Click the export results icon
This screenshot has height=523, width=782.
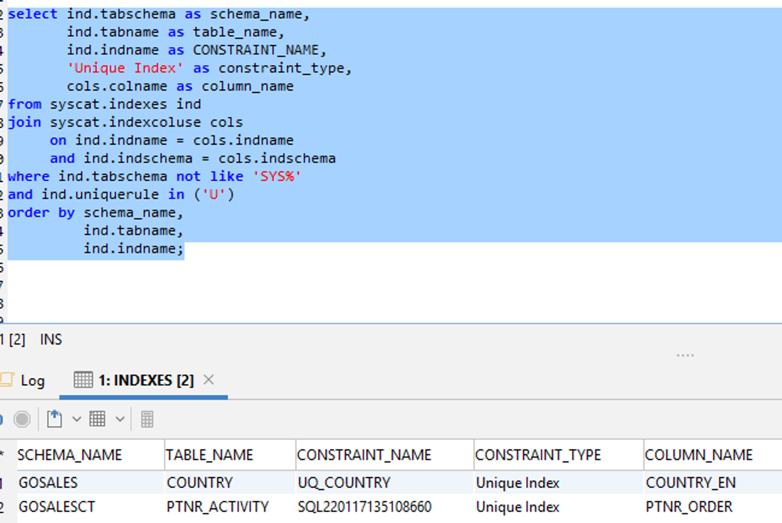[55, 419]
